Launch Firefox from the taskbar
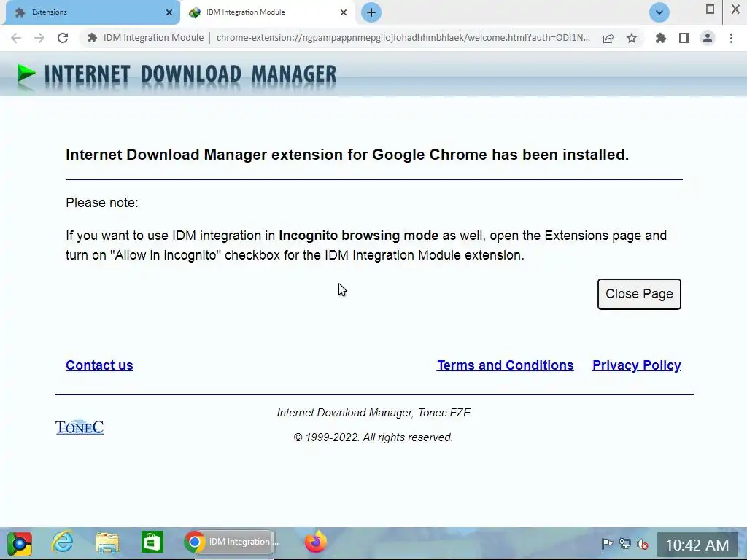Screen dimensions: 747x560 coord(315,542)
